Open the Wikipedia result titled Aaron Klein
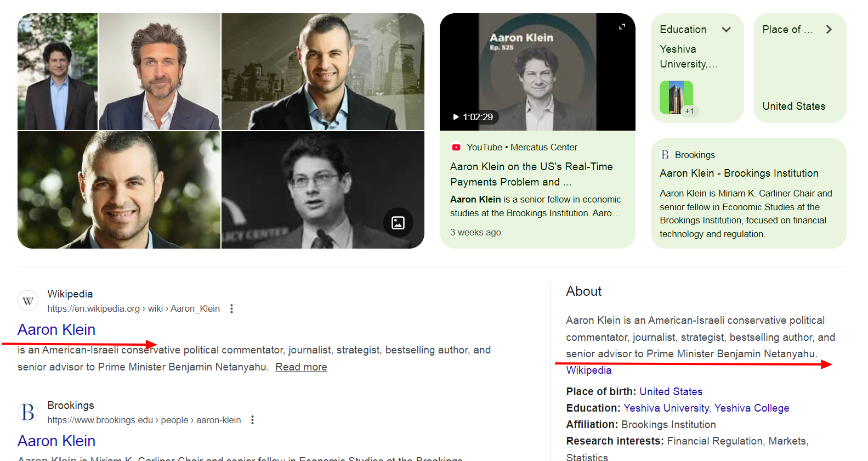 (56, 329)
